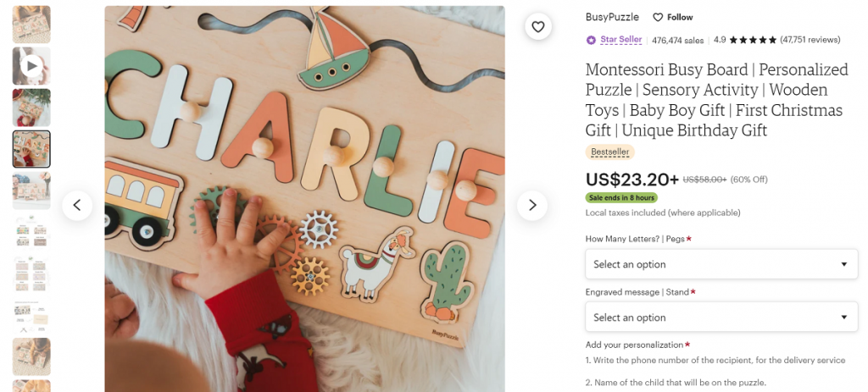Viewport: 868px width, 392px height.
Task: Click the main CHARLIE puzzle product image
Action: (x=304, y=199)
